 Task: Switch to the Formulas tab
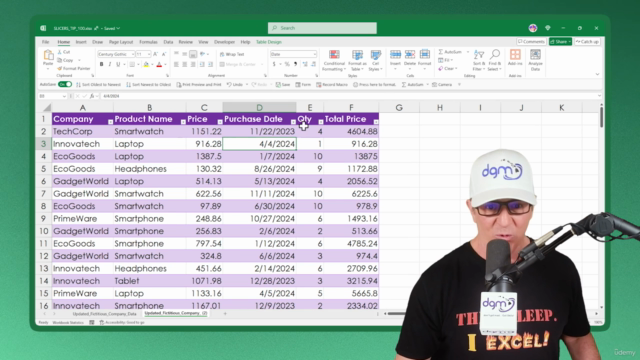(148, 42)
